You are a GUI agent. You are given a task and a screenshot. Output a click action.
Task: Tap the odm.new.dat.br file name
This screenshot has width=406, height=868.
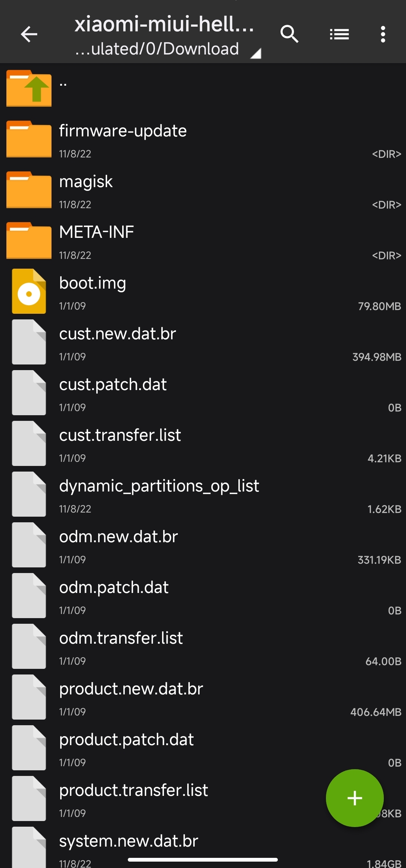(119, 537)
